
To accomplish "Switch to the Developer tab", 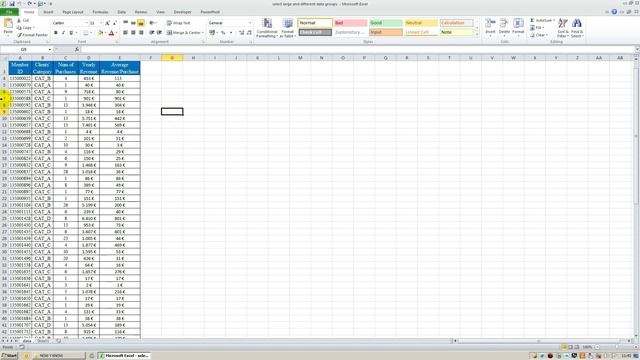I will [x=182, y=12].
